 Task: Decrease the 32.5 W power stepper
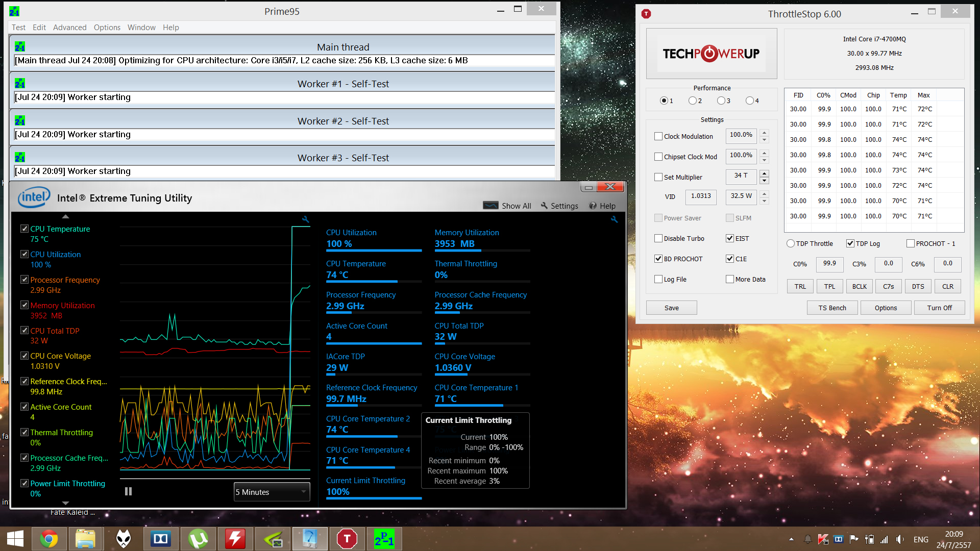click(764, 201)
